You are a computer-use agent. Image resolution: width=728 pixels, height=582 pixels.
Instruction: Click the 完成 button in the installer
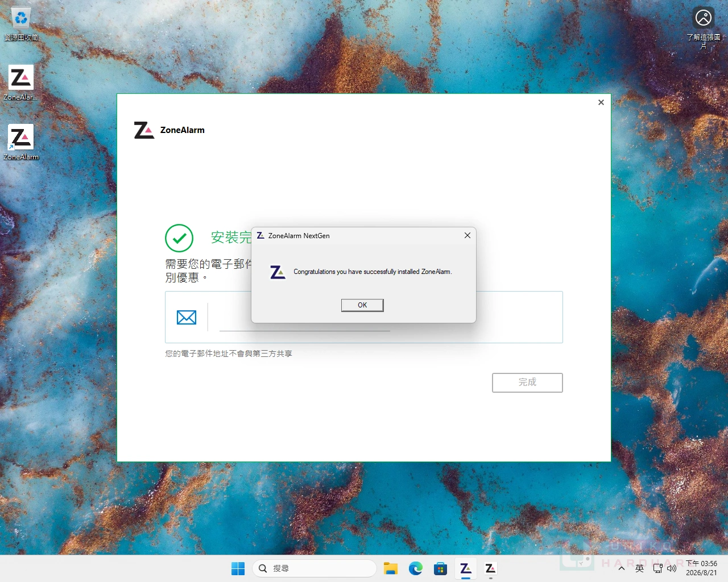click(x=527, y=383)
